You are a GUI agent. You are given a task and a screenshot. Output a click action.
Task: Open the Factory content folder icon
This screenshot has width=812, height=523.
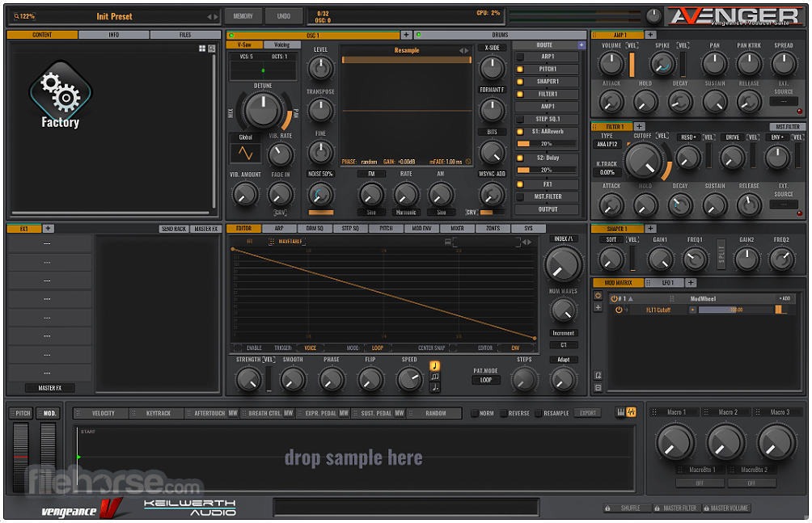pos(60,95)
